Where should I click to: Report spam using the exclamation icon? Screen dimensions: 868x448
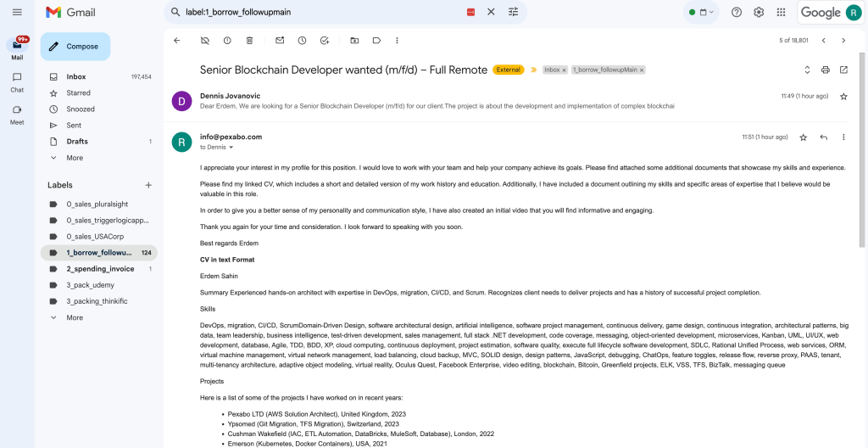tap(227, 41)
